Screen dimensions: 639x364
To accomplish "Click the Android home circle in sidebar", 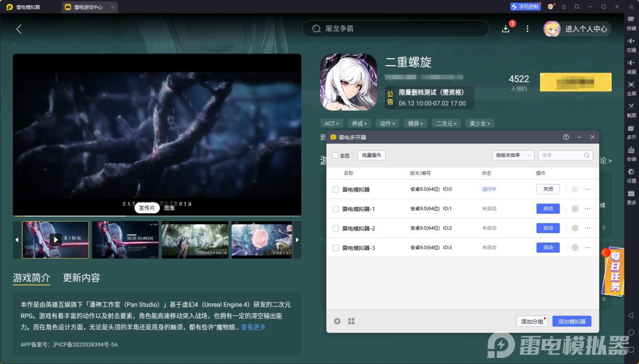I will [x=631, y=333].
